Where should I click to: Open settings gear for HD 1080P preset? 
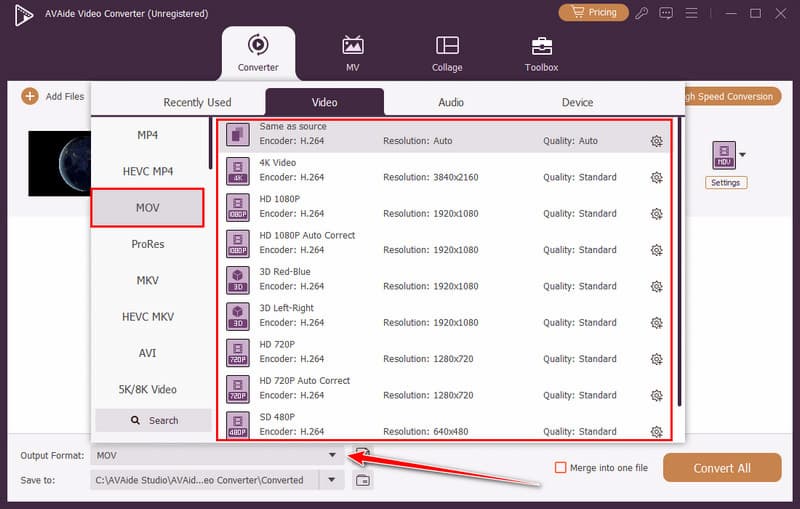656,213
